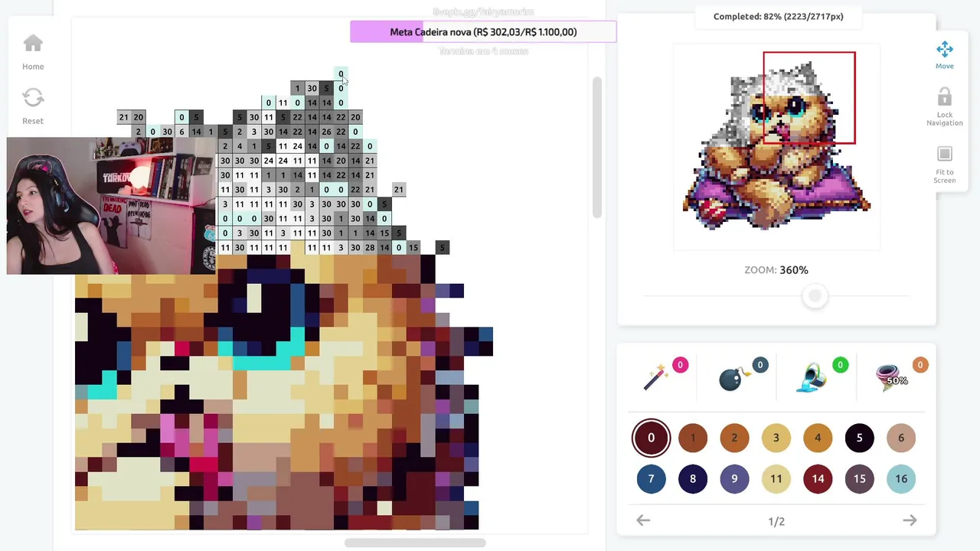
Task: Click the topmost 0 cell under the cursor
Action: click(x=341, y=74)
